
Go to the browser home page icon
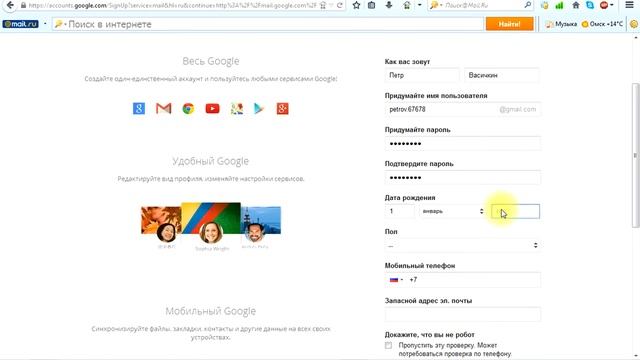[x=576, y=5]
